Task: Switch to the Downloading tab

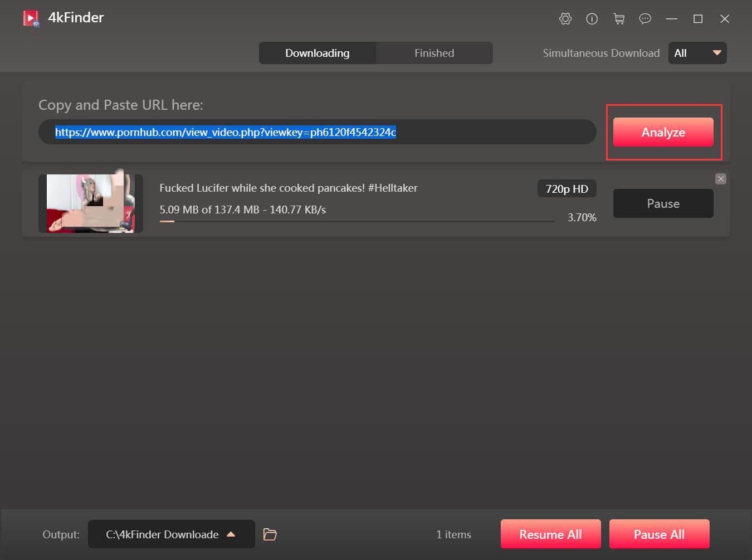Action: point(318,53)
